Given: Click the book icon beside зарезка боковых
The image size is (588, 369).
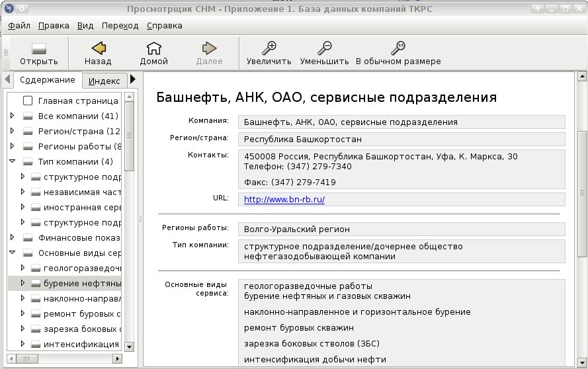Looking at the screenshot, I should click(x=36, y=329).
